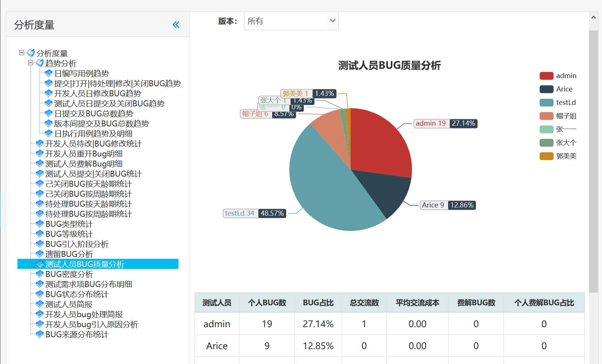Collapse the 分析度量 side panel with double chevron
This screenshot has height=364, width=602.
pos(176,25)
